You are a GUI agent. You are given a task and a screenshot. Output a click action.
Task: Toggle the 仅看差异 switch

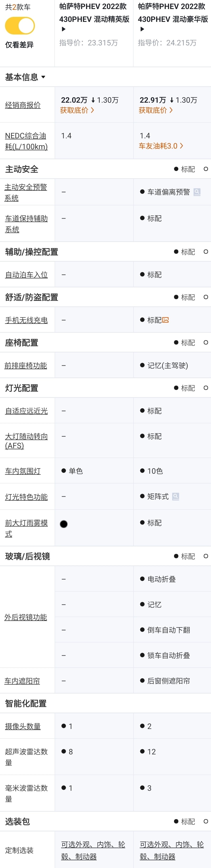click(20, 26)
